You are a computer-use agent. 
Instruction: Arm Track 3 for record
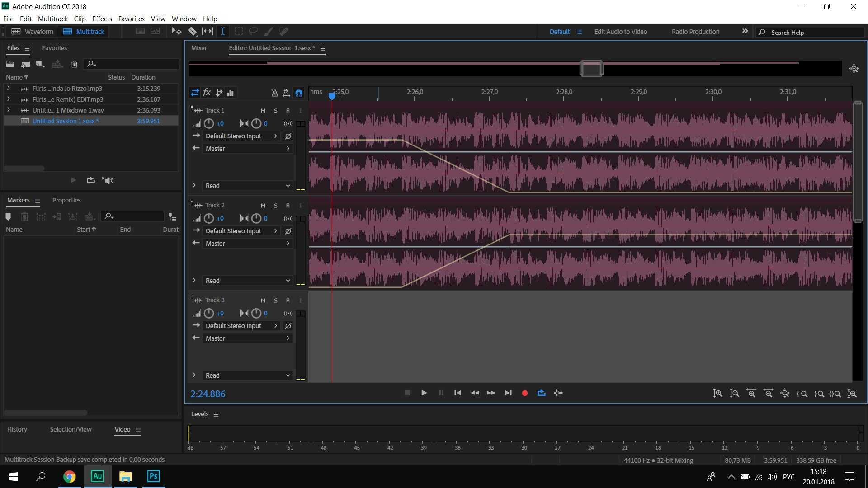coord(288,300)
